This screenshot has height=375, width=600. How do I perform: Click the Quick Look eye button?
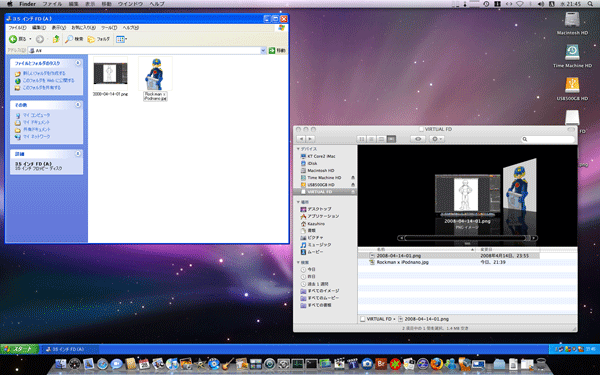click(x=418, y=139)
